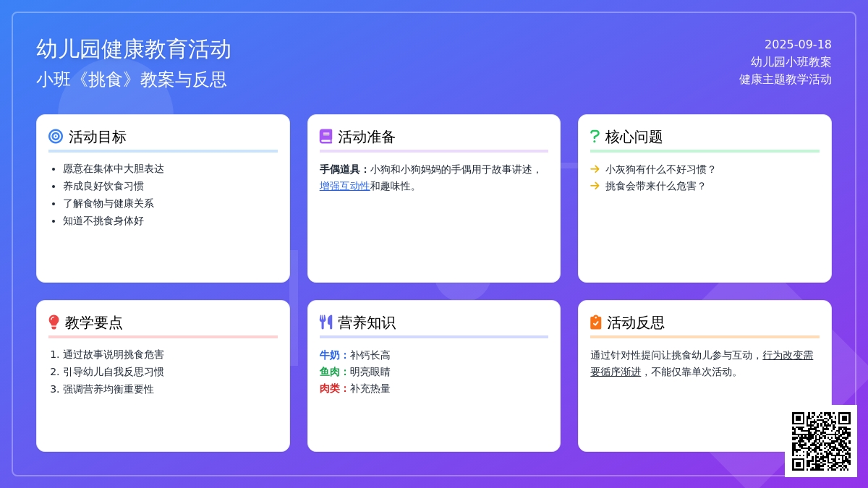Click the red lightbulb icon beside 教学要点
Viewport: 868px width, 488px height.
(54, 322)
